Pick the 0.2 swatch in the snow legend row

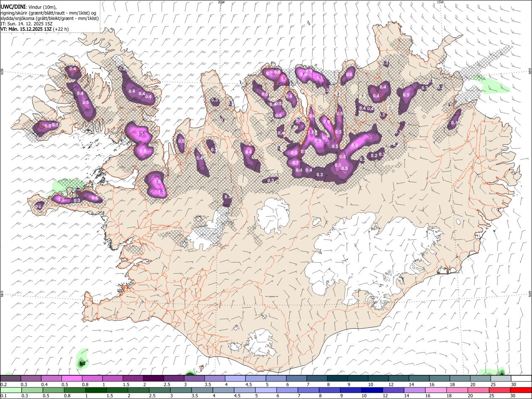tap(10, 379)
